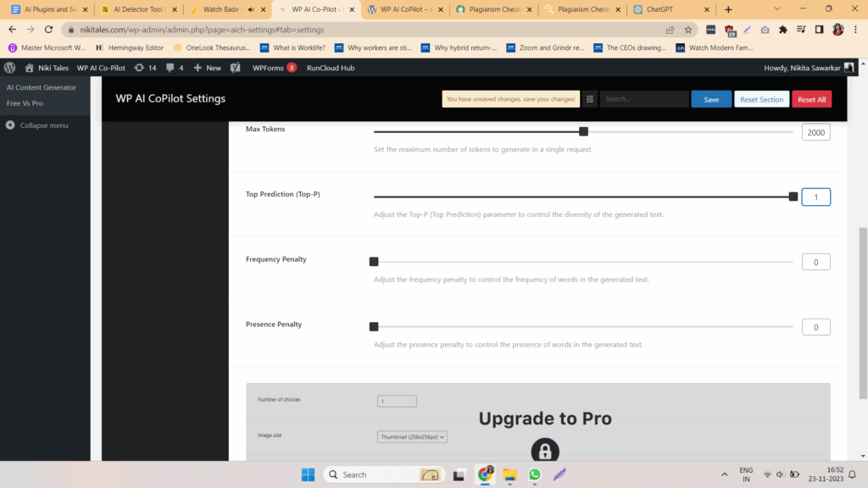Open the What is Worklife? bookmark
This screenshot has height=488, width=868.
[x=292, y=47]
